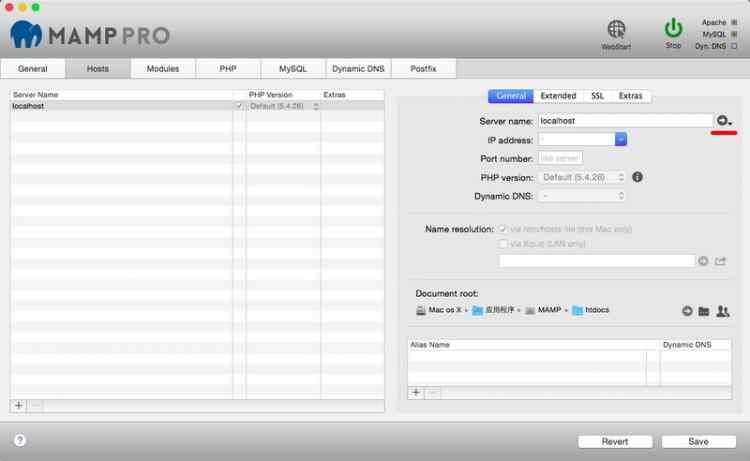Click Server name input field
The image size is (750, 461).
click(625, 121)
